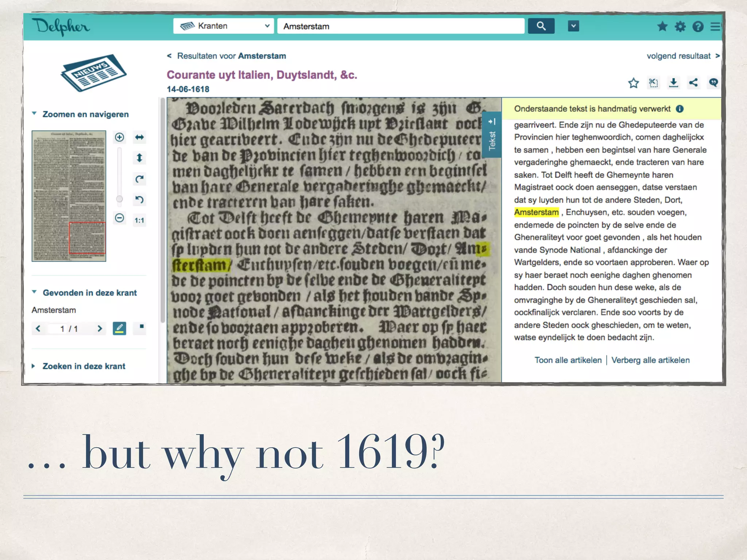Click the page overview thumbnail
The width and height of the screenshot is (747, 560).
(x=69, y=196)
